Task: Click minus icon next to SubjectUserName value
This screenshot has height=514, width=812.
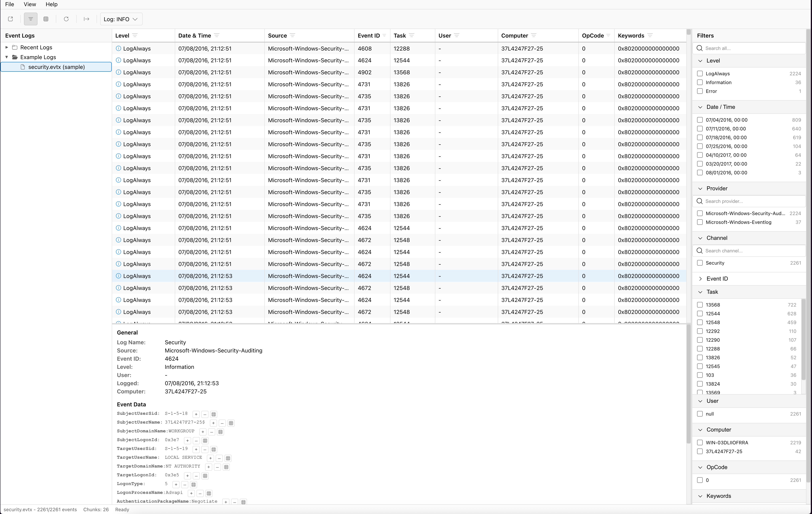Action: [222, 423]
